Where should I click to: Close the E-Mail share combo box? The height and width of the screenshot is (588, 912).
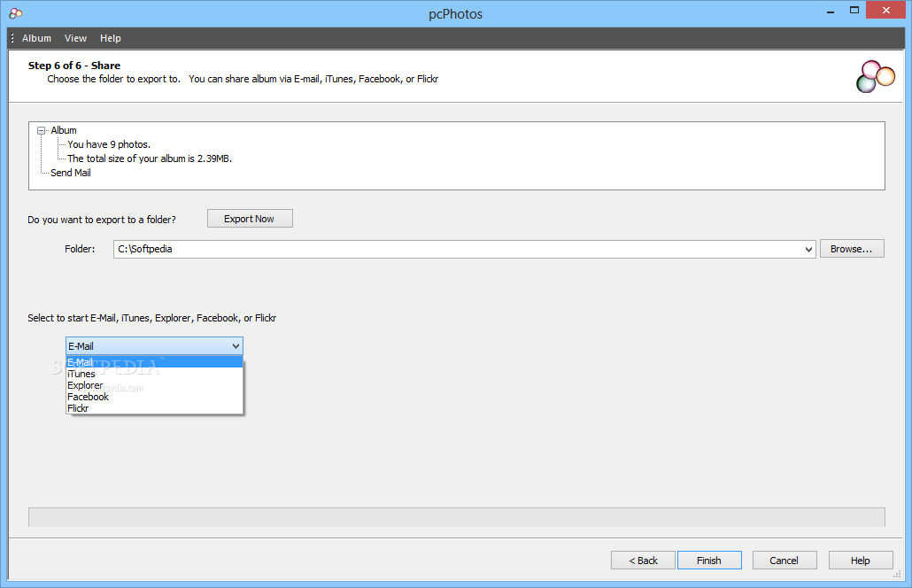tap(154, 346)
